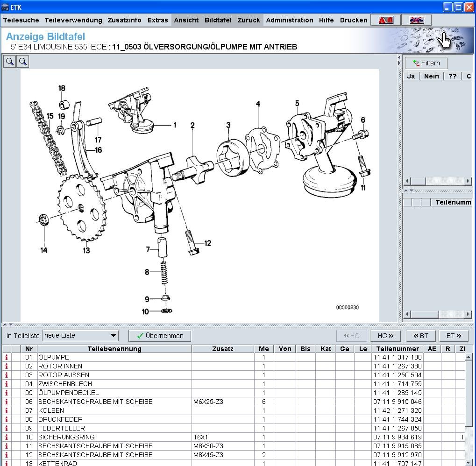Viewport: 476px width, 466px height.
Task: Click the Übernehmen button
Action: (160, 336)
